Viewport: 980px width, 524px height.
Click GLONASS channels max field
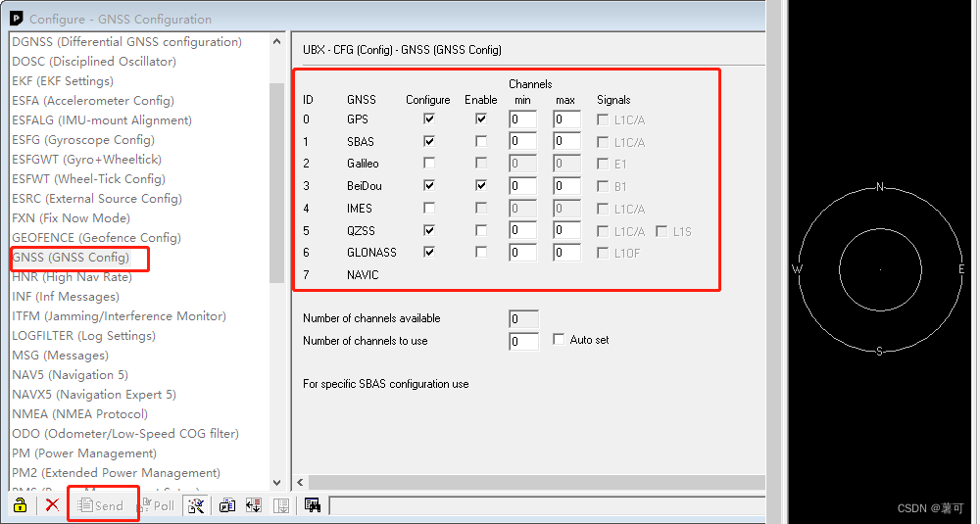click(566, 253)
